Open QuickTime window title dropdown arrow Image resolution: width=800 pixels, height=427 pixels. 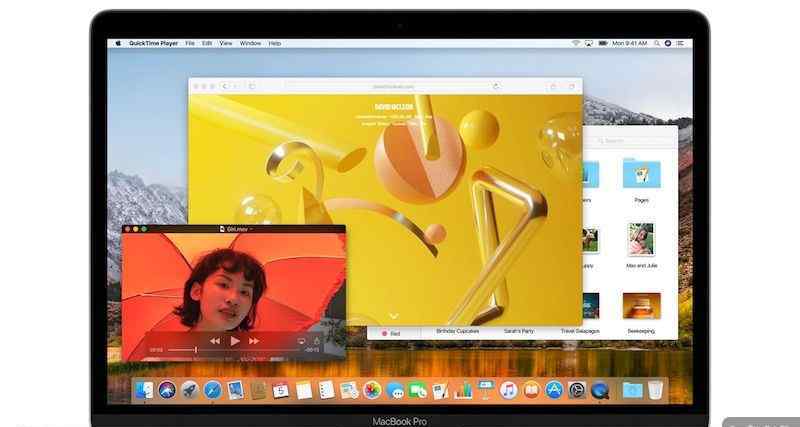pos(251,230)
